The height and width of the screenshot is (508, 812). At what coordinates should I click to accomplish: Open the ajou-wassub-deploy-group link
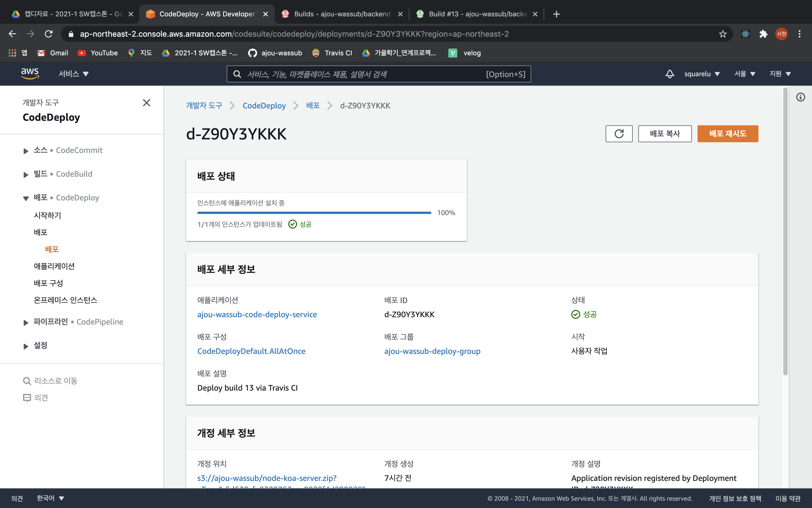[x=432, y=351]
